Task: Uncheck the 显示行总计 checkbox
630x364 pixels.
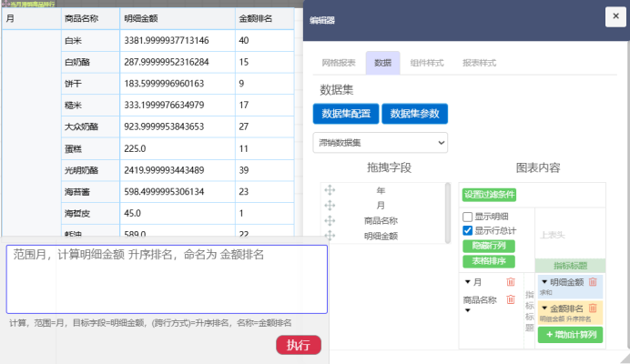Action: [467, 230]
